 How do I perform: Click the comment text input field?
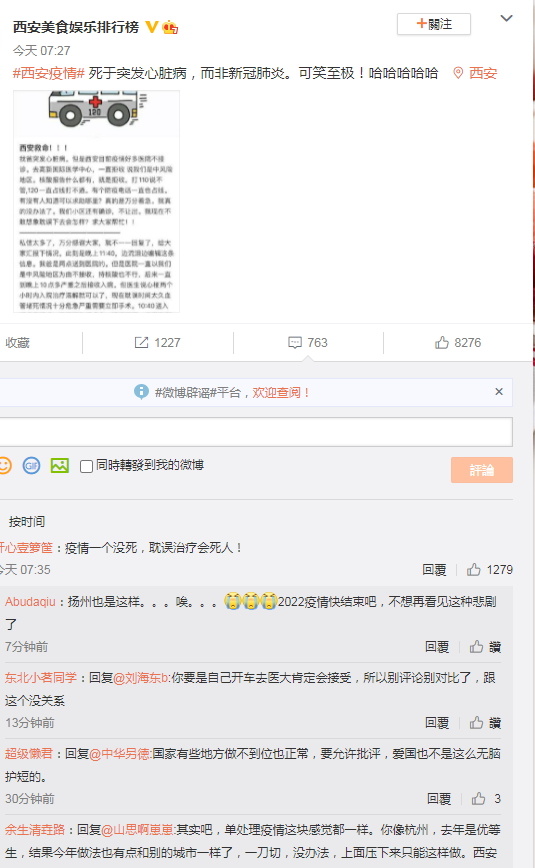(256, 432)
